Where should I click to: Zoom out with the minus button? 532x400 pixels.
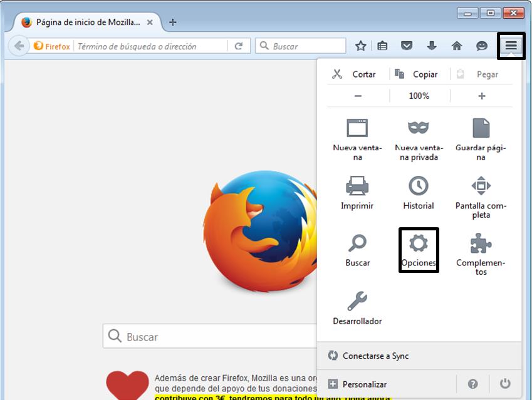[358, 96]
